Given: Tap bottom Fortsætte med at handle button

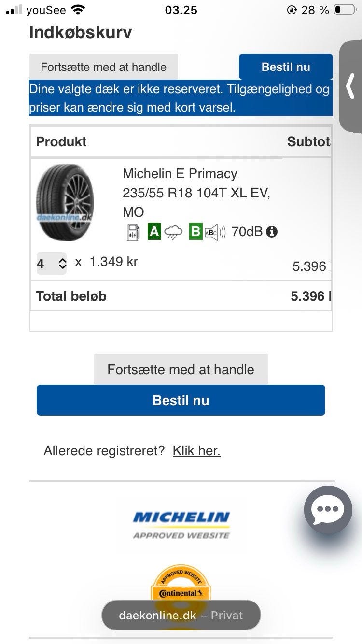Looking at the screenshot, I should [181, 369].
